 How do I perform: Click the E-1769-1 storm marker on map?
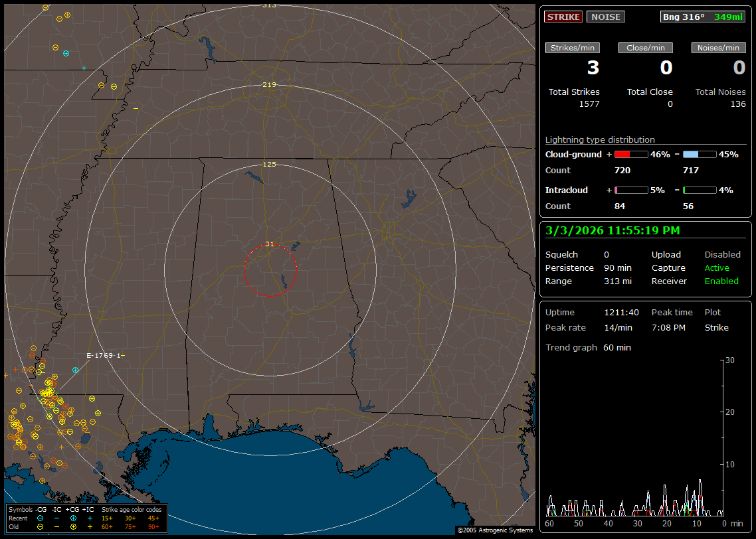click(105, 356)
